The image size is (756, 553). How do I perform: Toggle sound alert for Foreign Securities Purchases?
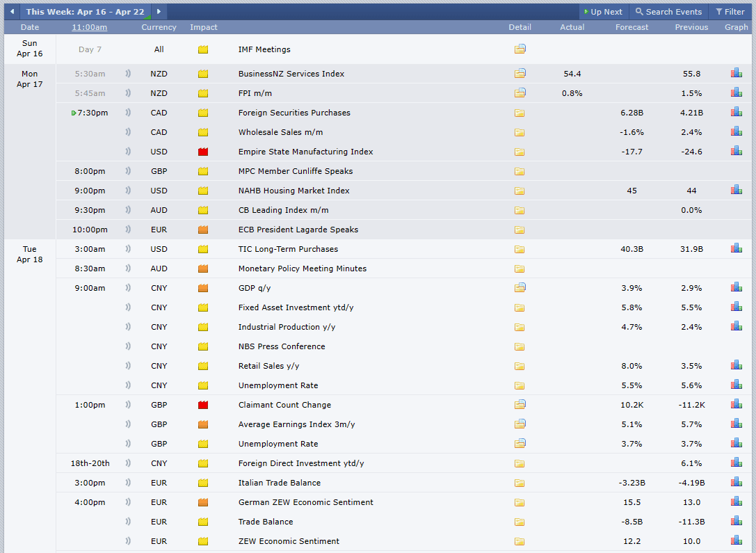pos(128,112)
